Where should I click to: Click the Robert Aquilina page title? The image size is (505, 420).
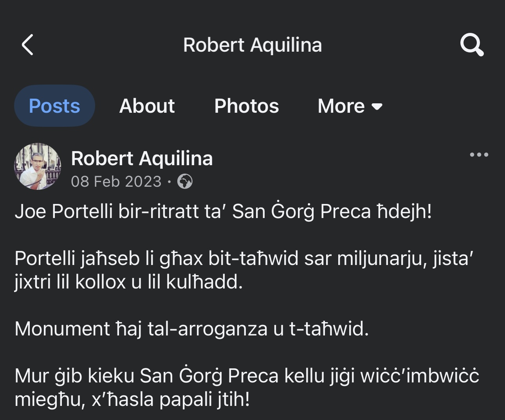(252, 45)
